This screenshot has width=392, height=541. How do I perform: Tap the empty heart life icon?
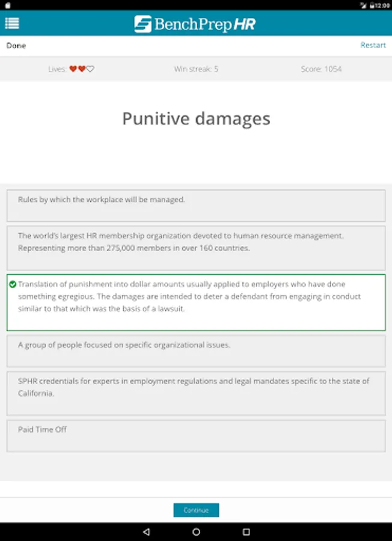click(90, 69)
